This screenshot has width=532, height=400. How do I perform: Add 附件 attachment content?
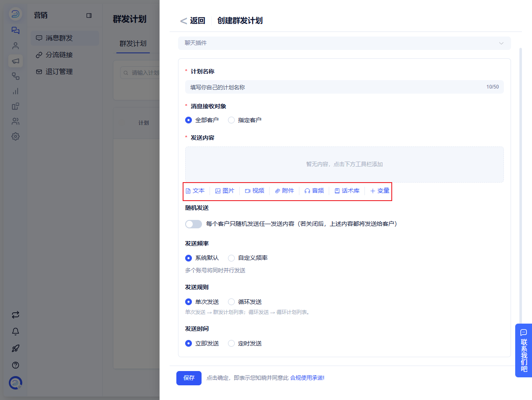tap(284, 191)
